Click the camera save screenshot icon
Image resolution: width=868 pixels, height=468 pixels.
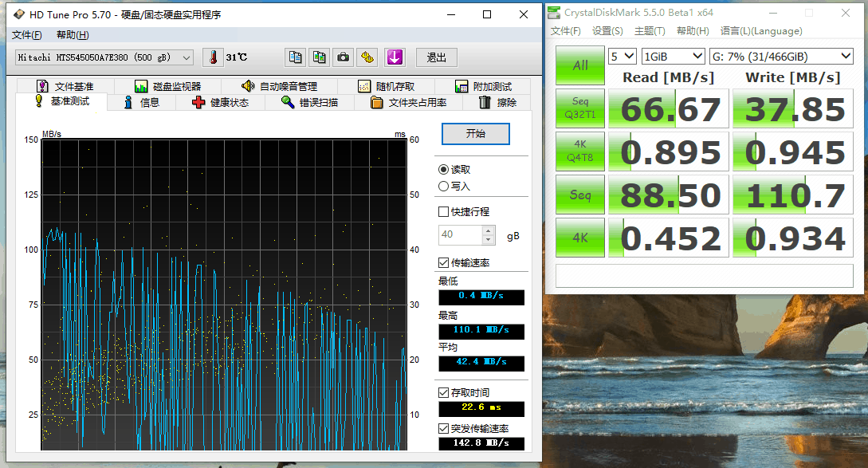point(344,57)
